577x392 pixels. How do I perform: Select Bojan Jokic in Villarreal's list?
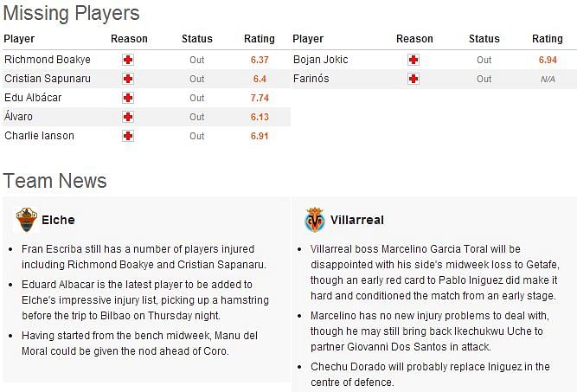pyautogui.click(x=321, y=59)
